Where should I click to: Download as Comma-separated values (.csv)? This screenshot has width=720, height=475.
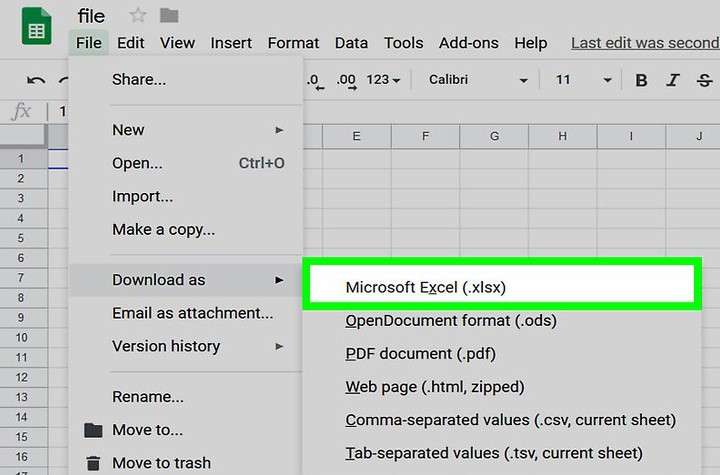pos(502,419)
